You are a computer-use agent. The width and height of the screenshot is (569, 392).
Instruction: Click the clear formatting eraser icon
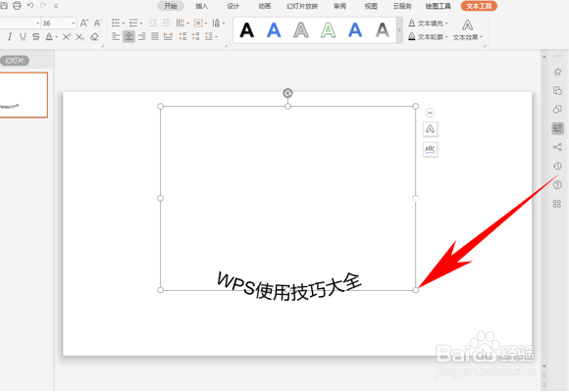tap(94, 36)
